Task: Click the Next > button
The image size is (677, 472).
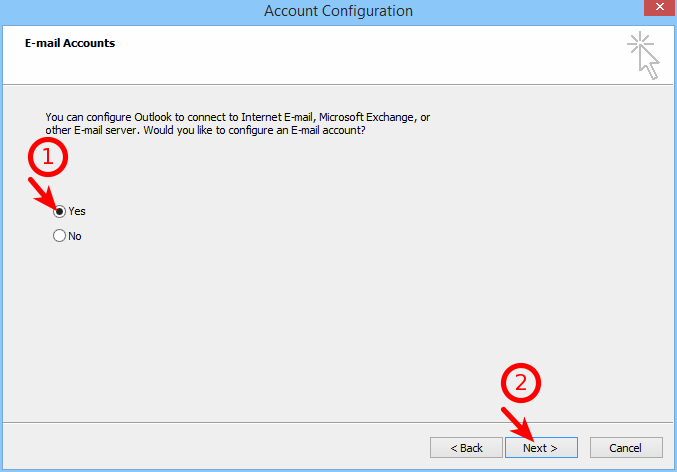Action: [541, 448]
